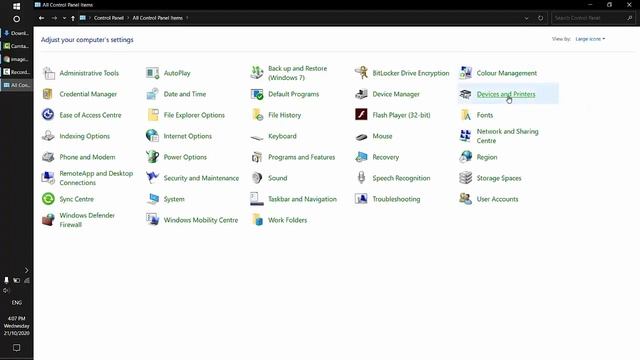Viewport: 640px width, 360px height.
Task: Click the Credential Manager icon
Action: (48, 94)
